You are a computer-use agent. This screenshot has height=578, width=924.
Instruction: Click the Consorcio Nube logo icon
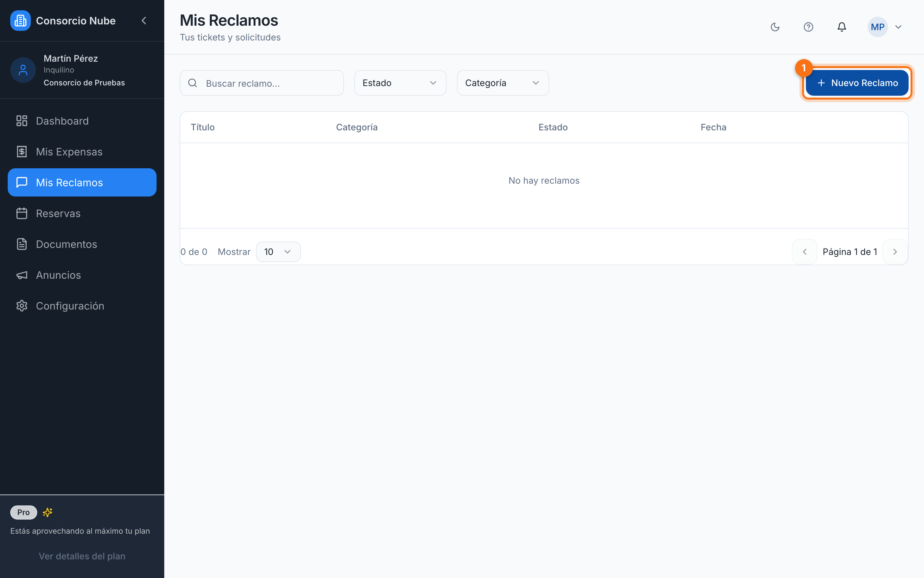tap(20, 21)
